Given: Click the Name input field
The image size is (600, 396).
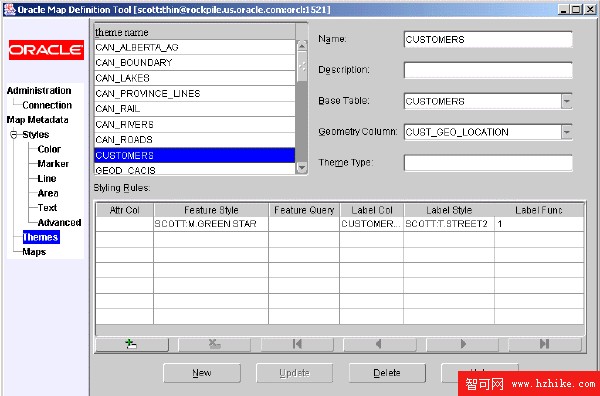Looking at the screenshot, I should tap(488, 39).
